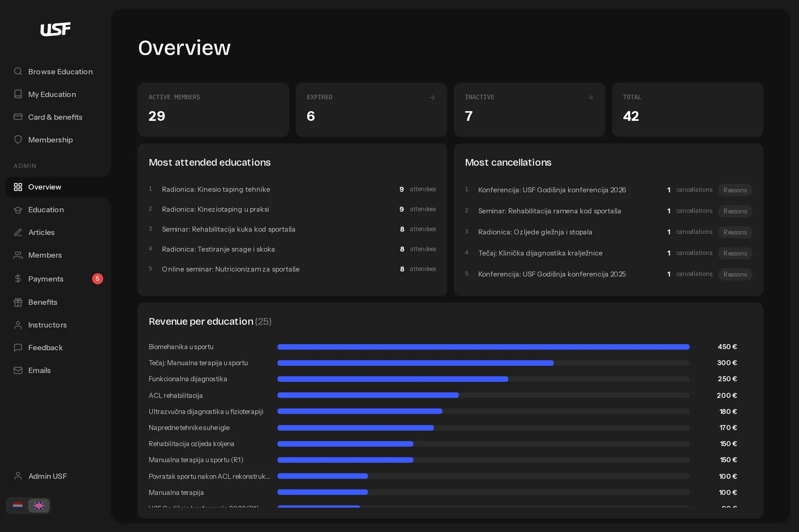Click the Admin USF user icon

pyautogui.click(x=18, y=476)
